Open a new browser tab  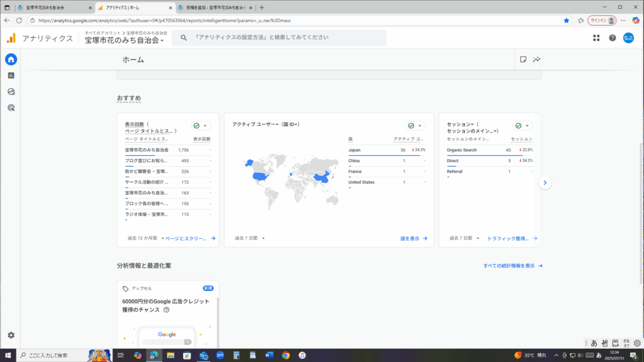point(262,8)
